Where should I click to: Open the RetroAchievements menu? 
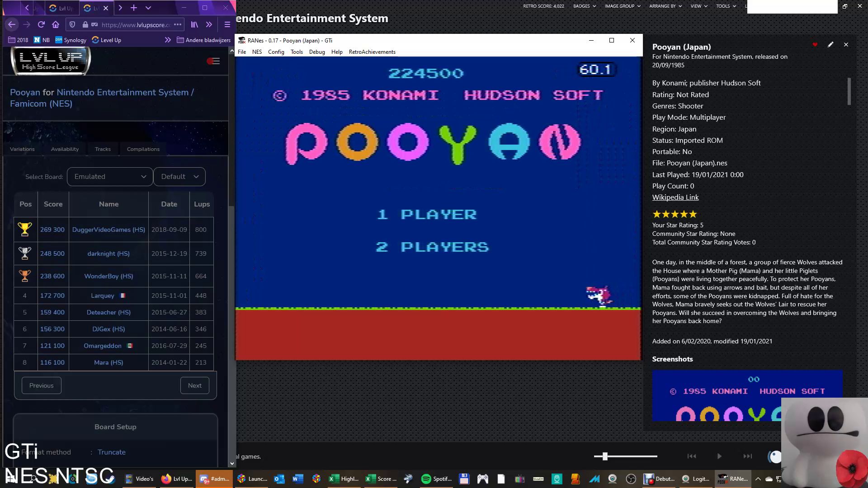coord(372,52)
